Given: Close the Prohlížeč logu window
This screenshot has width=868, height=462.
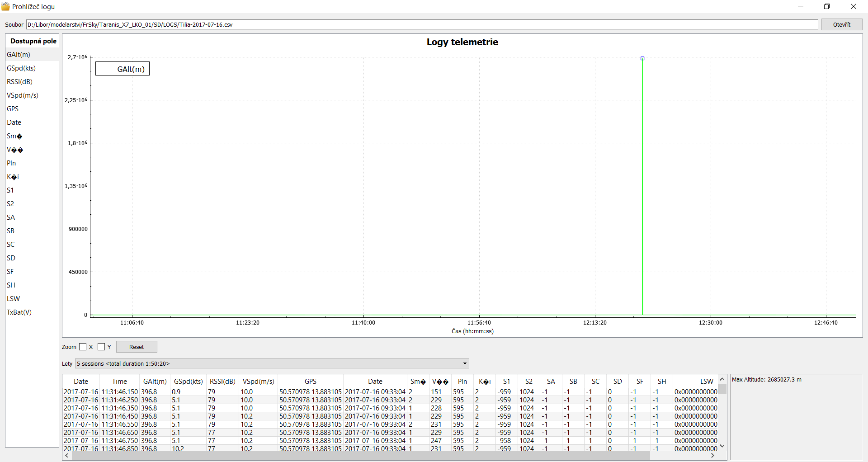Looking at the screenshot, I should [x=854, y=6].
